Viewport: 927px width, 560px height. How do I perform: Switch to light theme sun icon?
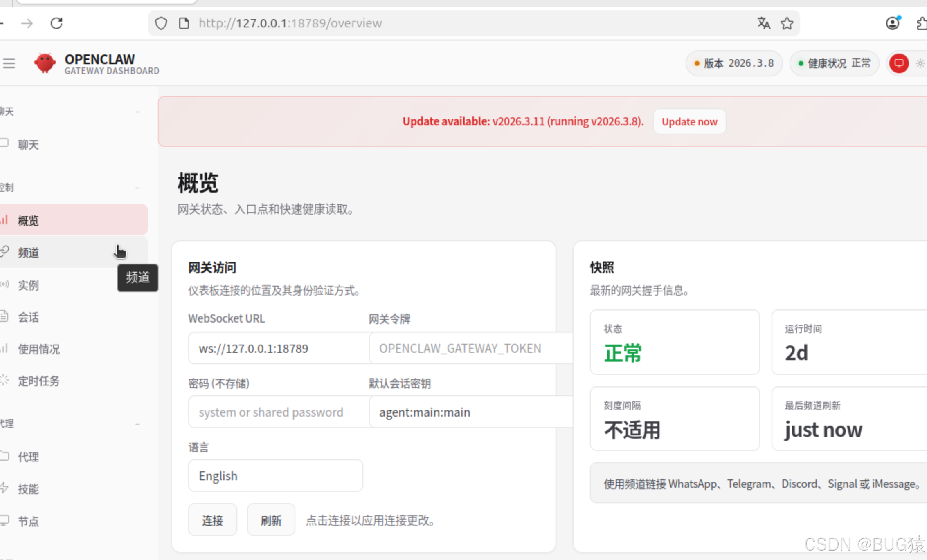920,63
